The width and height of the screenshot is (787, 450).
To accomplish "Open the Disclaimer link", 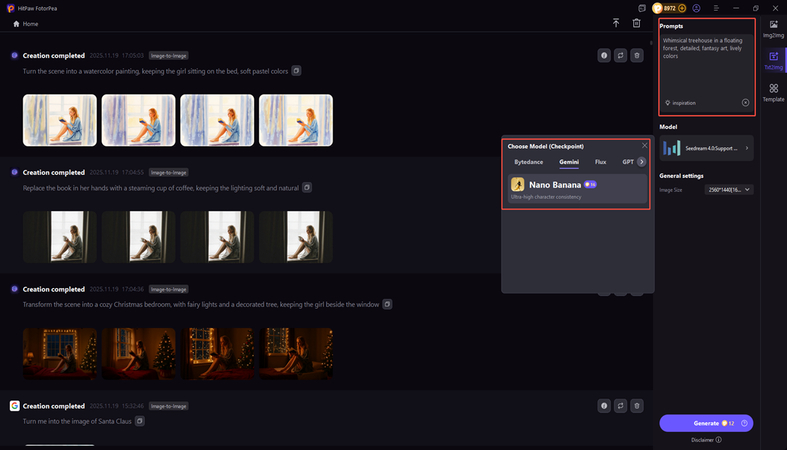I will click(706, 439).
